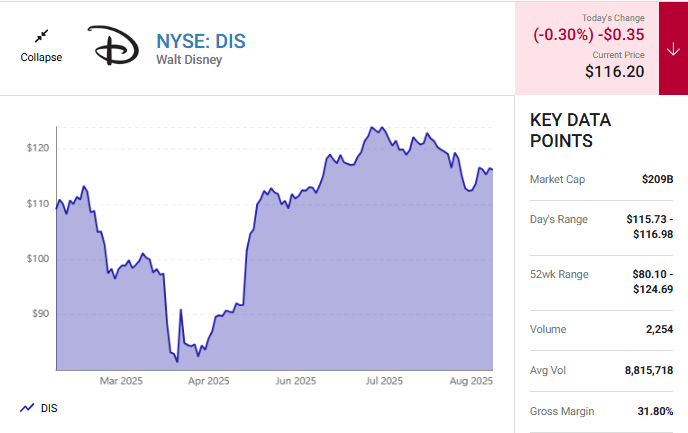Click the Avg Vol data row
Image resolution: width=688 pixels, height=433 pixels.
(x=601, y=370)
